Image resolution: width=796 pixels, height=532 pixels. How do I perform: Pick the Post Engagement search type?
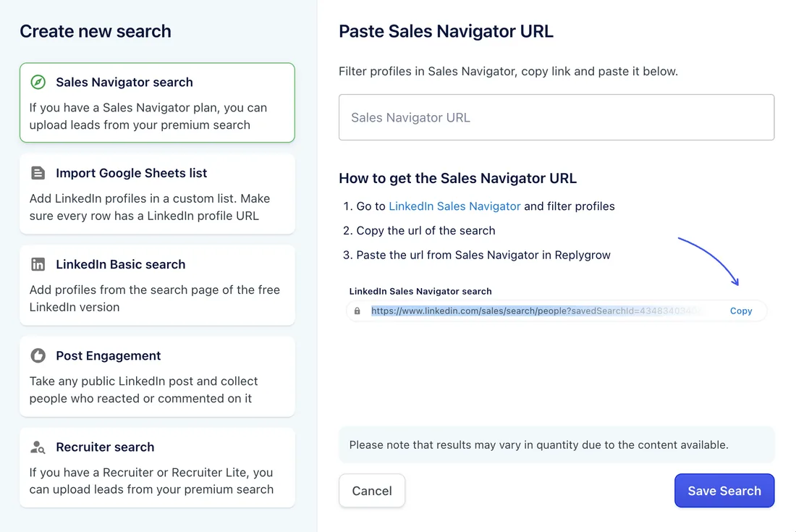click(157, 376)
